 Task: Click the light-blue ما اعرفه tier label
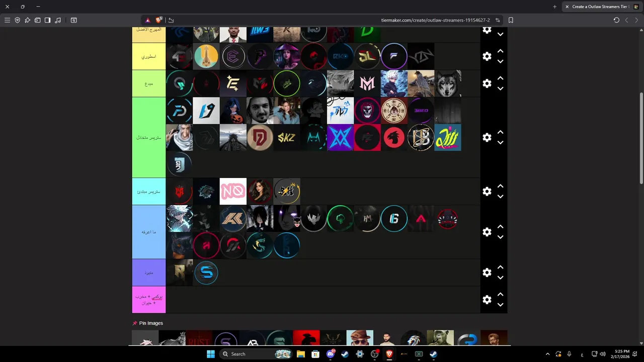tap(149, 232)
